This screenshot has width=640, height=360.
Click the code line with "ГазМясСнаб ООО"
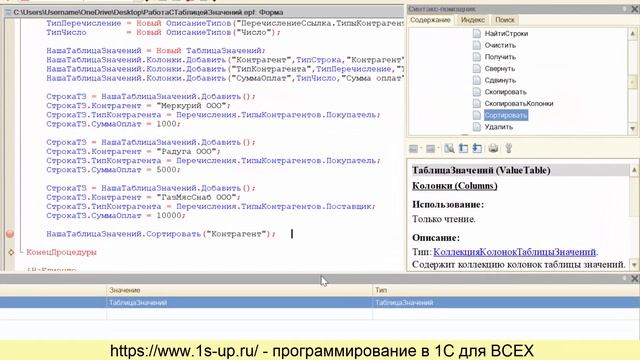[143, 197]
